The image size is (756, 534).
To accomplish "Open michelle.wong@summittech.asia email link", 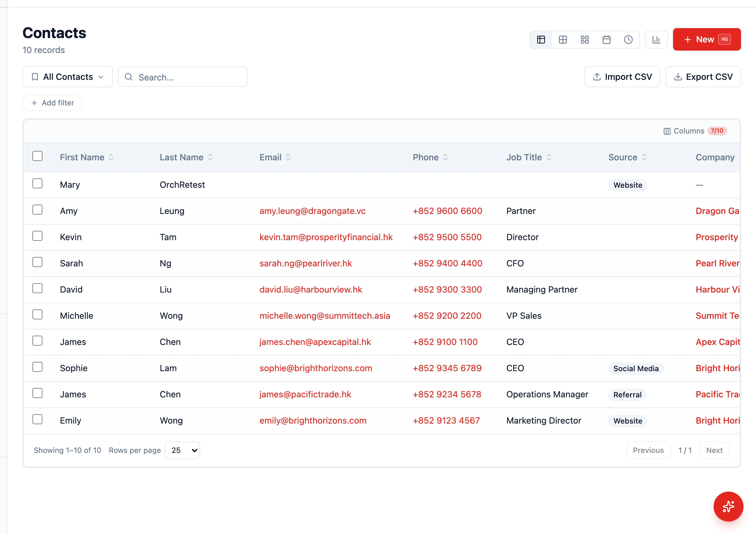I will tap(325, 316).
